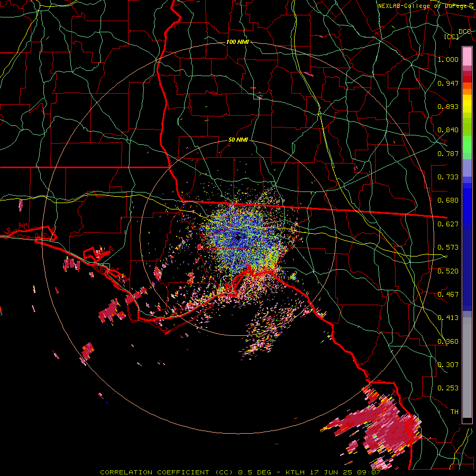
Task: Click the 1.000 value on the color scale
Action: 448,59
